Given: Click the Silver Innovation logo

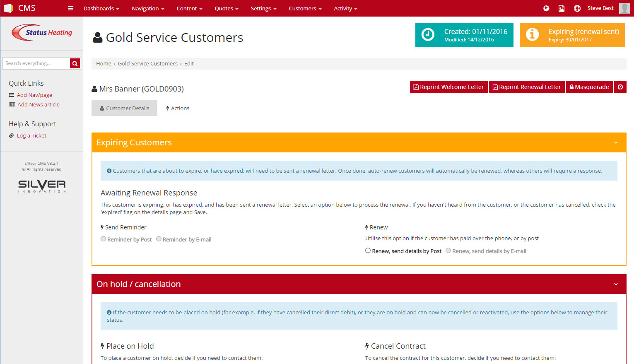Looking at the screenshot, I should [42, 186].
